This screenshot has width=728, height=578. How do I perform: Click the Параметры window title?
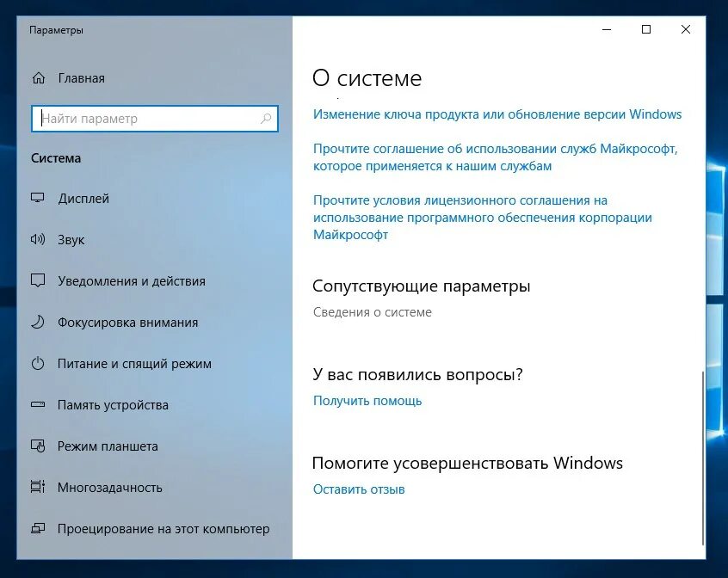click(x=56, y=30)
